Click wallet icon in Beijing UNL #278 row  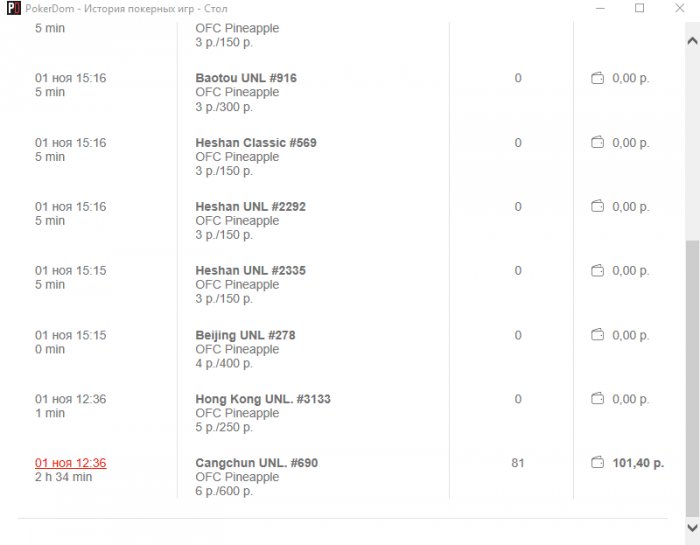pyautogui.click(x=598, y=335)
